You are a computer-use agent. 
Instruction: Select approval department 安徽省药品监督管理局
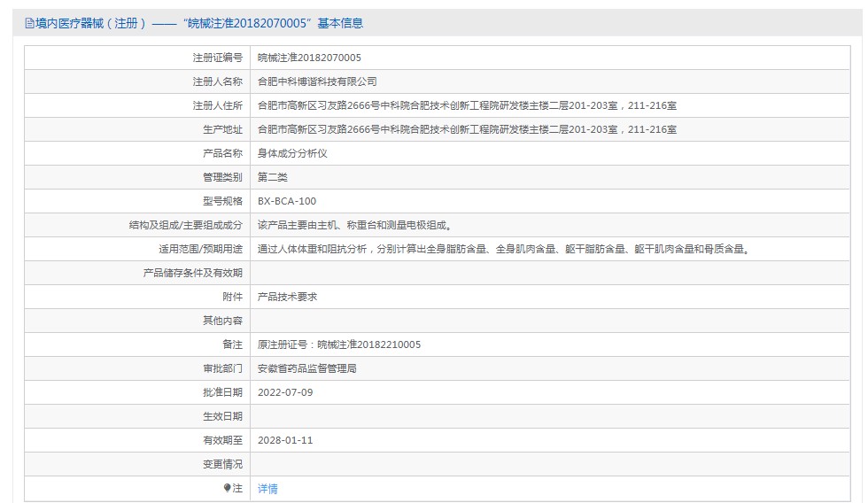click(x=307, y=368)
